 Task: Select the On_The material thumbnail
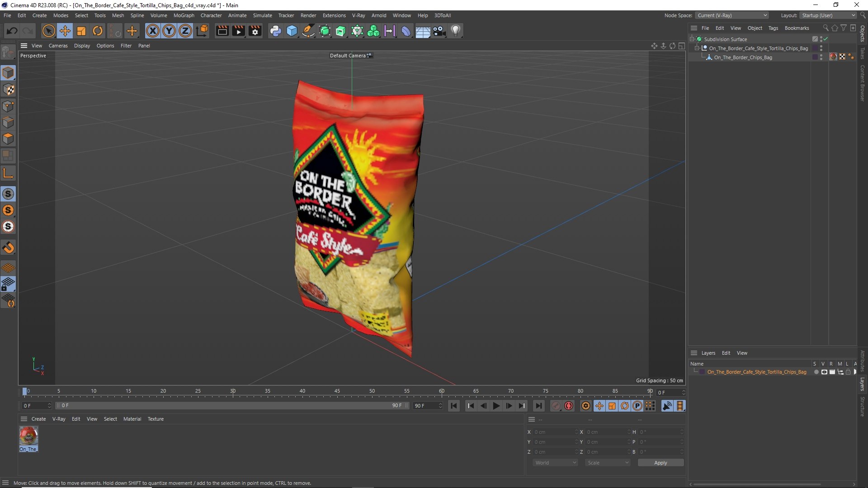(28, 439)
